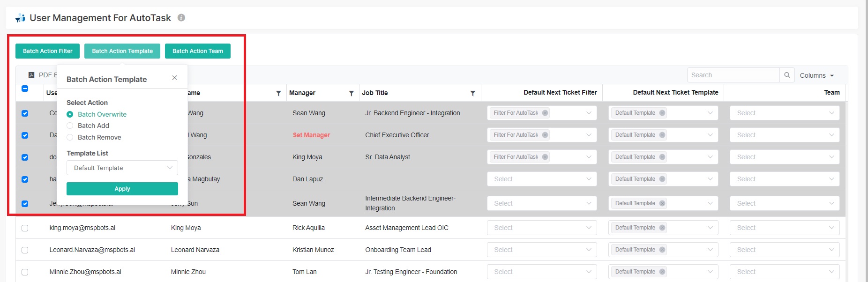This screenshot has width=868, height=282.
Task: Click the Batch Action Filter button
Action: (47, 51)
